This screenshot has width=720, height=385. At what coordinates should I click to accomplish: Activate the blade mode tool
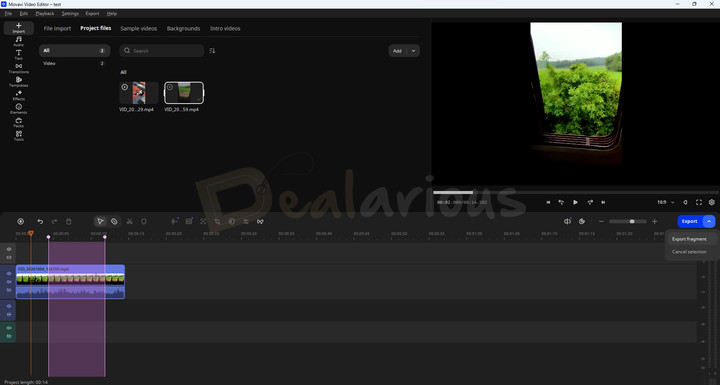pos(114,221)
